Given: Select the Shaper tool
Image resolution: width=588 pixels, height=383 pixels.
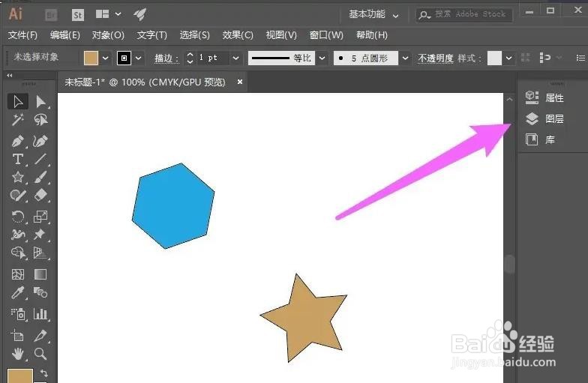Looking at the screenshot, I should (x=18, y=195).
